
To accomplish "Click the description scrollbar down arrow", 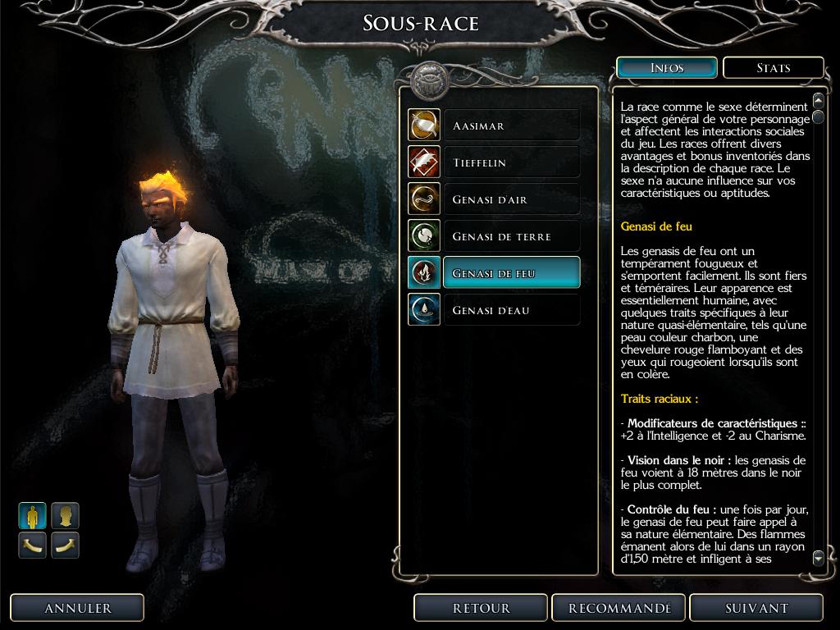I will coord(818,558).
